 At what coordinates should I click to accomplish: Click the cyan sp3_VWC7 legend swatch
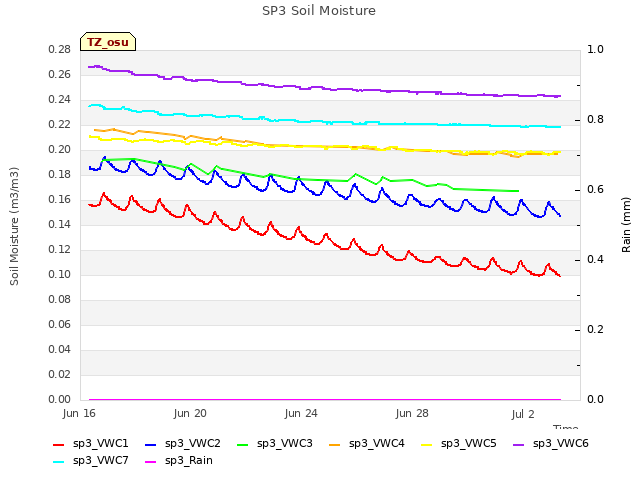pos(59,462)
